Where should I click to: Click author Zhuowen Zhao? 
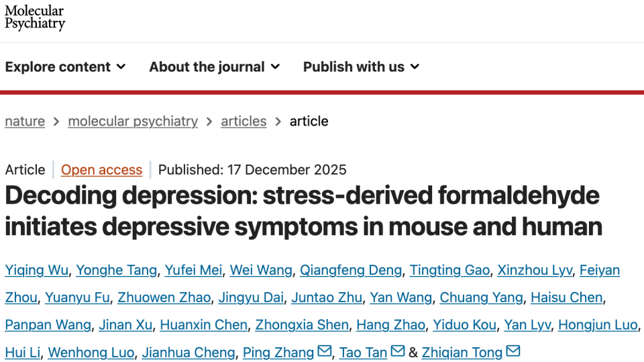164,298
